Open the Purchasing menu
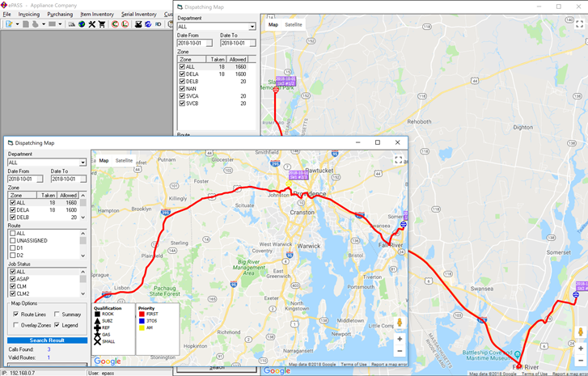This screenshot has width=588, height=376. point(60,15)
